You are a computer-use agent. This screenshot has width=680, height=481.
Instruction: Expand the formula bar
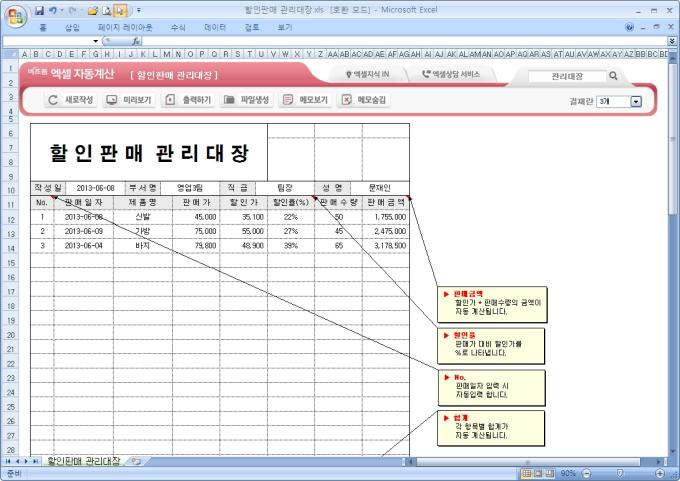pyautogui.click(x=672, y=41)
